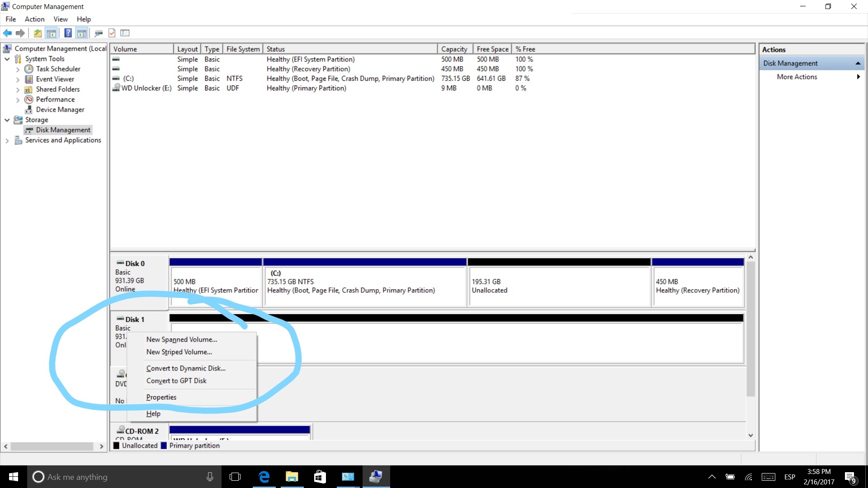The width and height of the screenshot is (868, 488).
Task: Click the Rescan disks toolbar icon
Action: click(x=99, y=33)
